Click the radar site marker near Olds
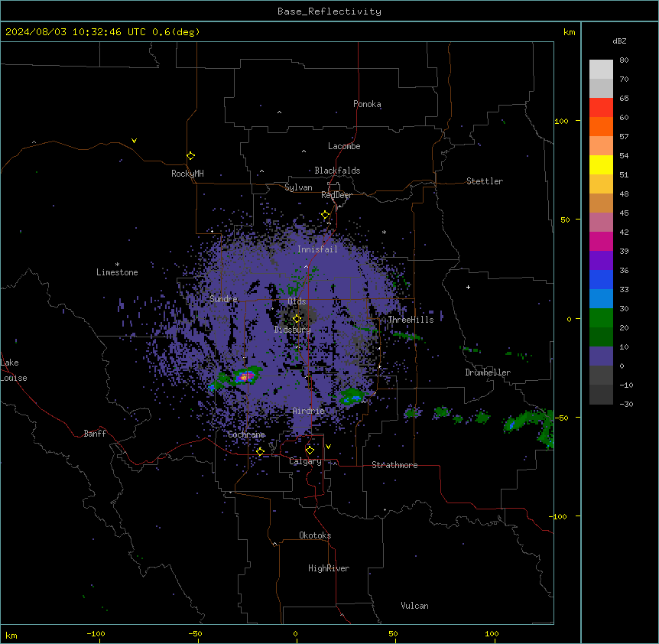The width and height of the screenshot is (659, 644). point(297,319)
